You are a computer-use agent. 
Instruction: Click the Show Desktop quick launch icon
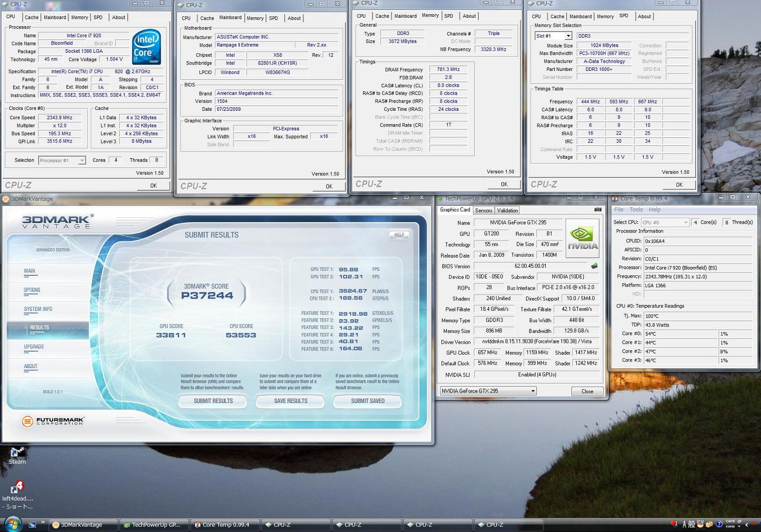coord(33,525)
